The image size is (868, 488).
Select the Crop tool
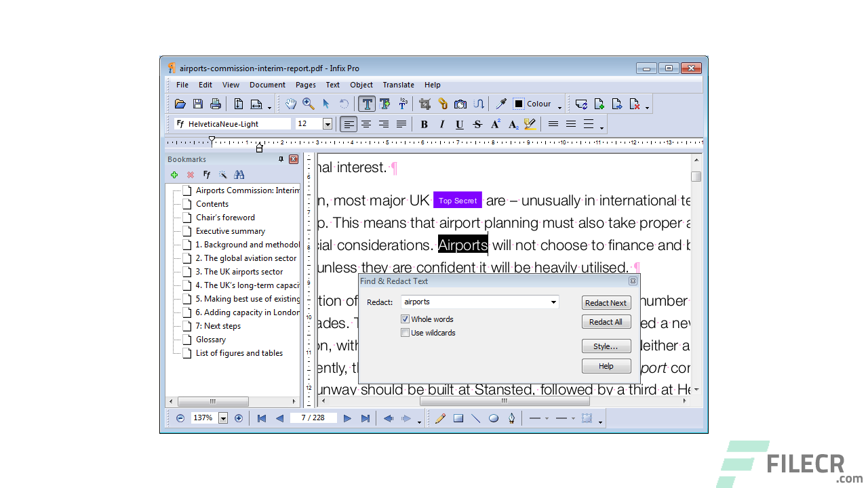click(425, 103)
